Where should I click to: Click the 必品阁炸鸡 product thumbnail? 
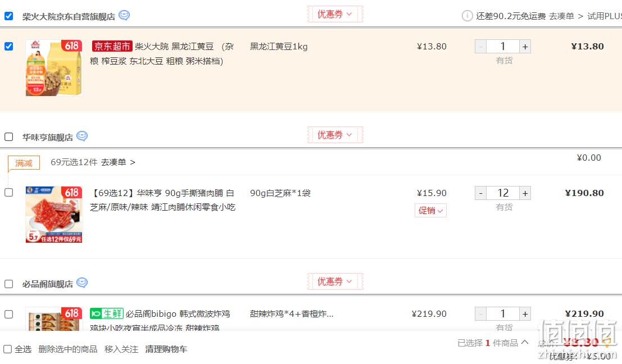click(54, 319)
